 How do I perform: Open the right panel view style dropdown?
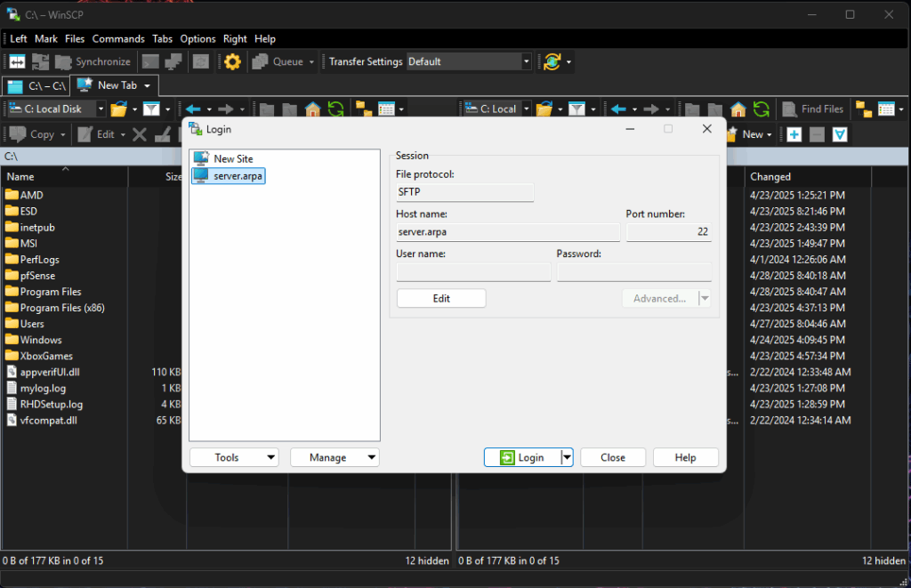pyautogui.click(x=901, y=109)
